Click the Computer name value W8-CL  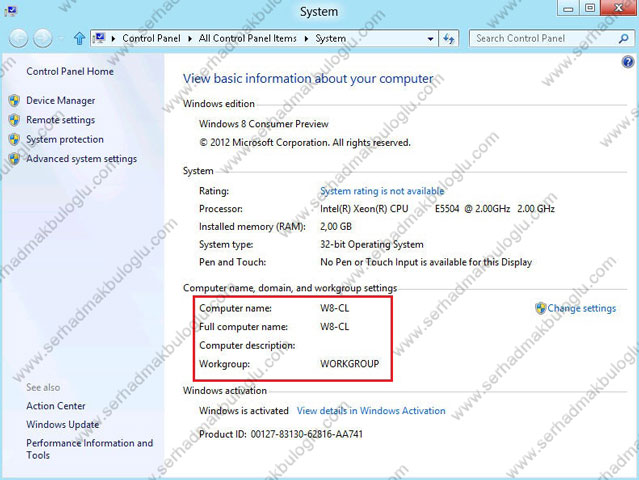[335, 308]
